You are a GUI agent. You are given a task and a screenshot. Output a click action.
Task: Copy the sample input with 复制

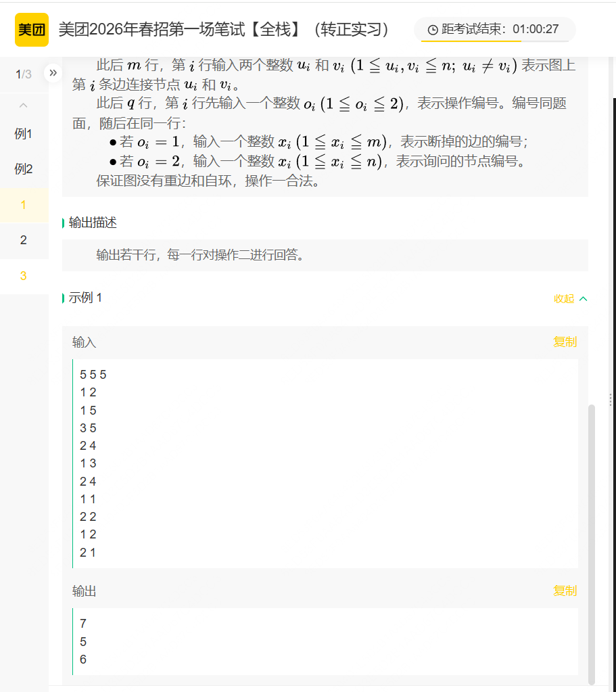pyautogui.click(x=565, y=342)
